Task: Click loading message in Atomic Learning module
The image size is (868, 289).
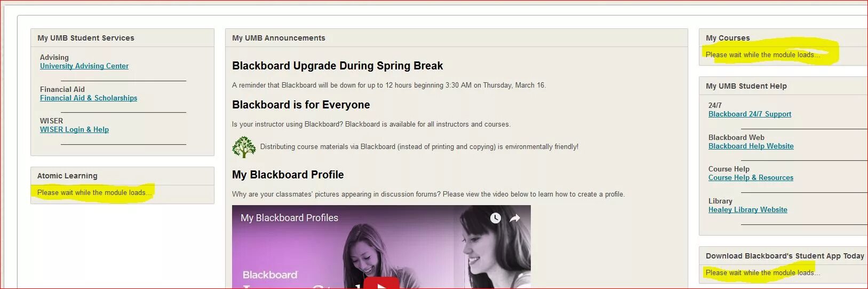Action: click(94, 192)
